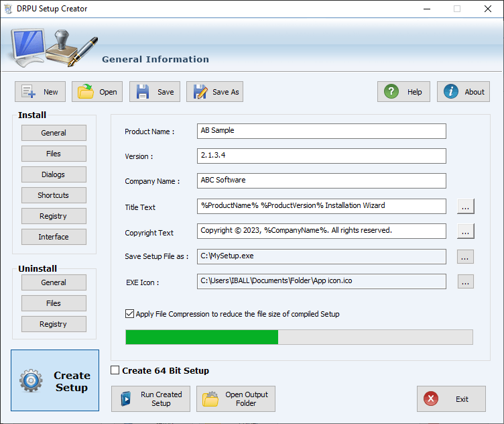Open Uninstall General section
This screenshot has height=424, width=504.
click(54, 282)
